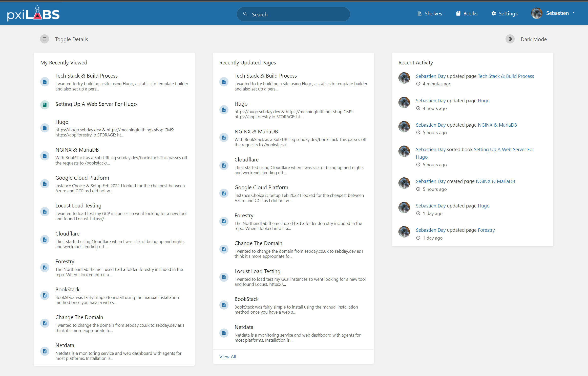588x376 pixels.
Task: Click the green book icon for Setting Up A Web Server For Hugo
Action: tap(45, 104)
